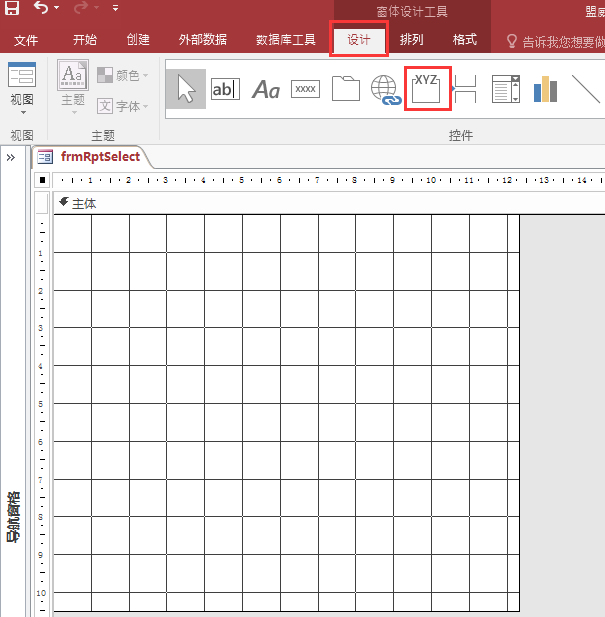Switch to the 开始 ribbon tab
Screen dimensions: 605x617
(x=85, y=40)
